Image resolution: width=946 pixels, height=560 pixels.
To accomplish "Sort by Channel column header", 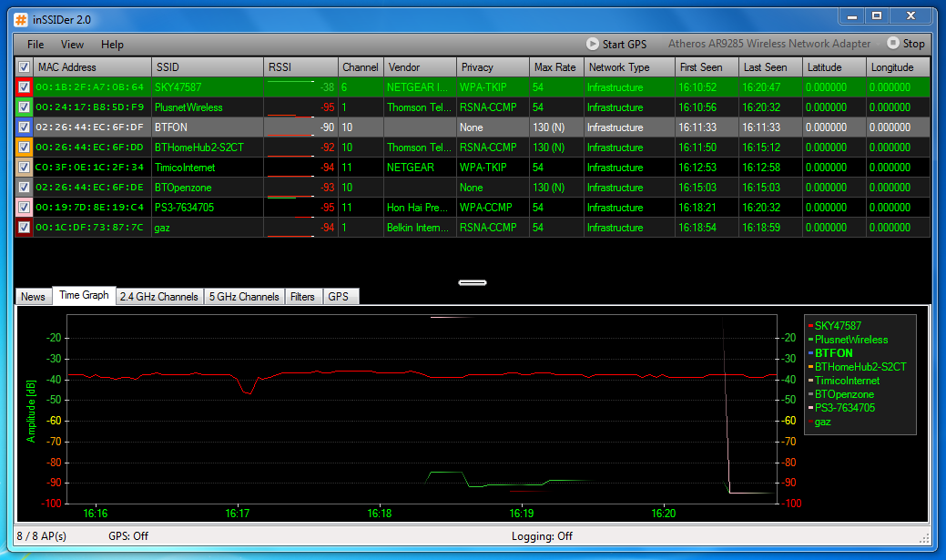I will pos(361,67).
